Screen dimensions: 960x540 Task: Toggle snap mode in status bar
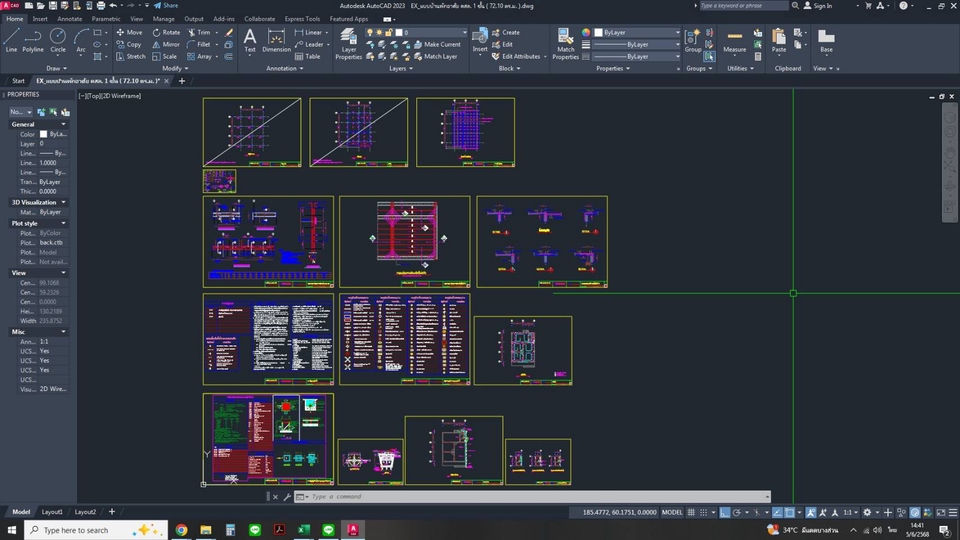[x=703, y=512]
